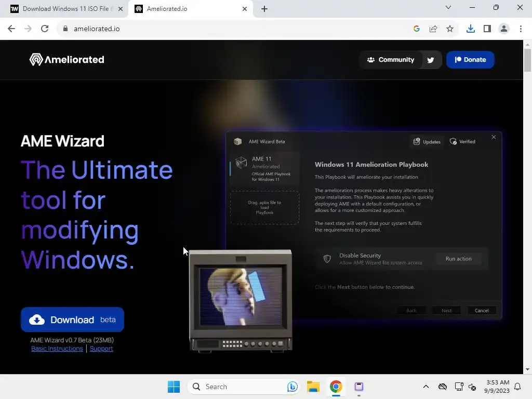Click the OneDrive cloud tray icon
The width and height of the screenshot is (532, 399).
pos(443,387)
